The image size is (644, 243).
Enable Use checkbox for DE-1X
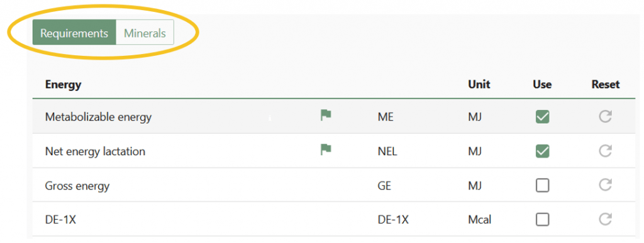543,220
